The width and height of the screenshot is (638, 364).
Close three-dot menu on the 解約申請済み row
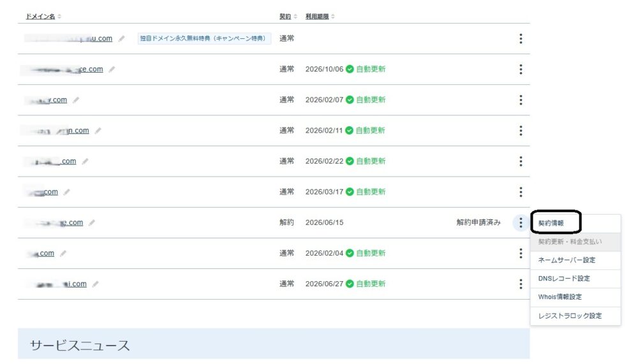521,222
